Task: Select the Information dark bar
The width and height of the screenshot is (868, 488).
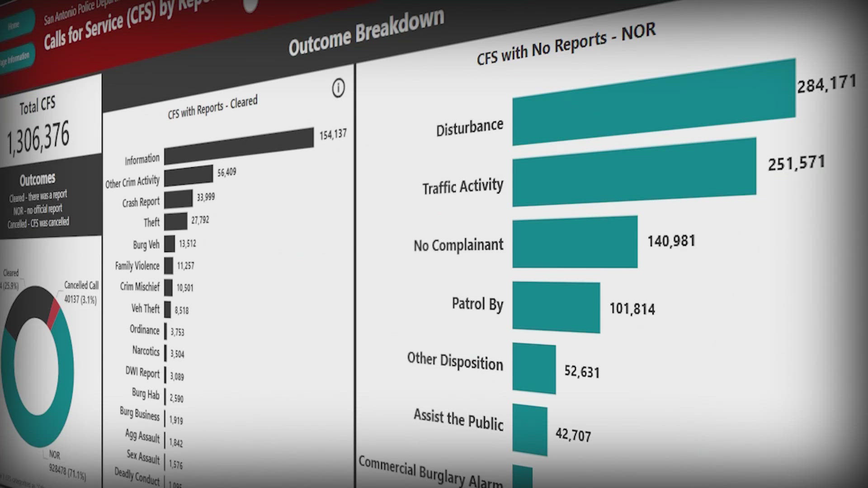Action: pyautogui.click(x=239, y=146)
